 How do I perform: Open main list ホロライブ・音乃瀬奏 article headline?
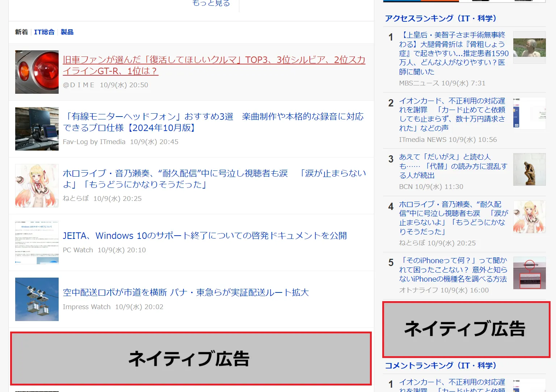tap(214, 179)
